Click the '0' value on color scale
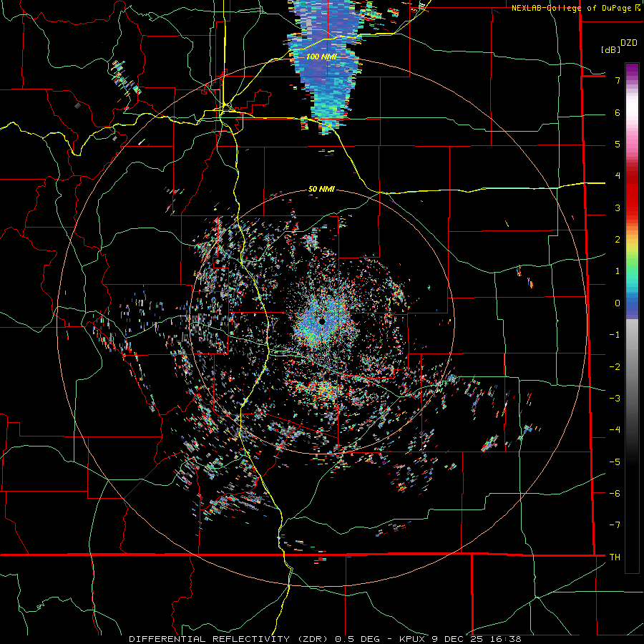The image size is (644, 644). tap(618, 303)
